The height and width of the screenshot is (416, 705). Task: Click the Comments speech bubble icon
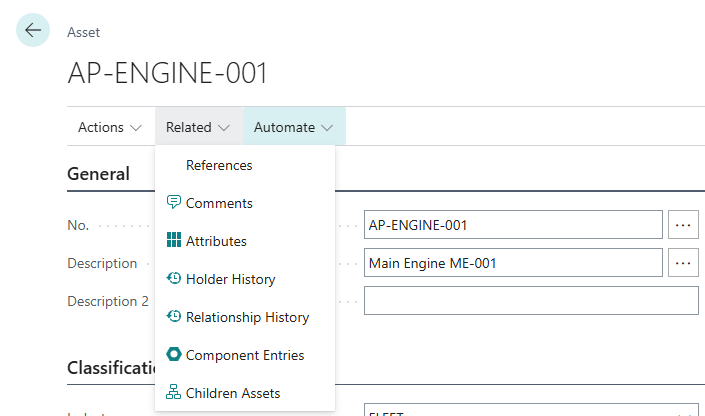pyautogui.click(x=174, y=203)
